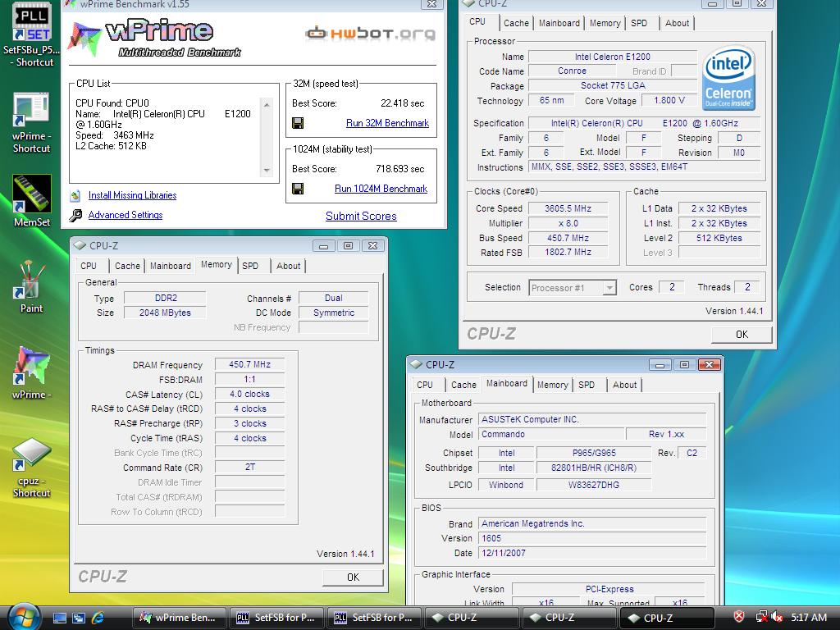Viewport: 840px width, 630px height.
Task: Click the Chipset P965/G965 value
Action: pos(594,453)
